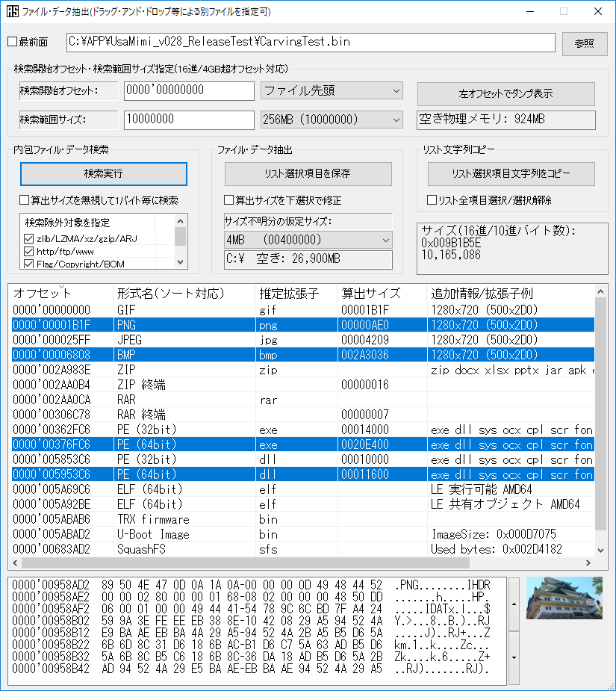Minimize the window
Screen dimensions: 616x691
point(530,11)
